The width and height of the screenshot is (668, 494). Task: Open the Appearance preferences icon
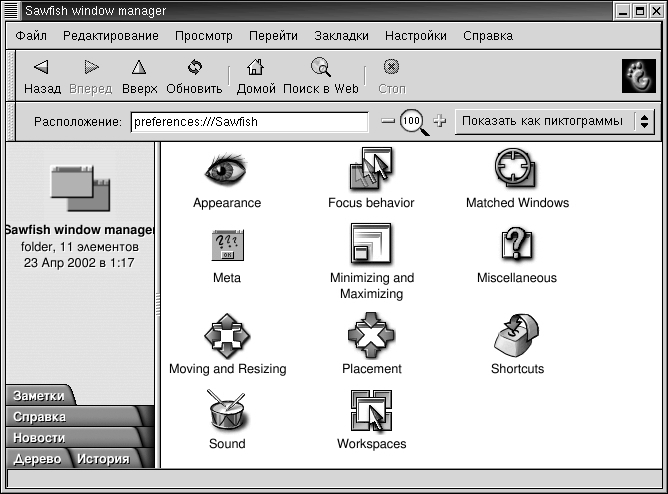point(226,170)
